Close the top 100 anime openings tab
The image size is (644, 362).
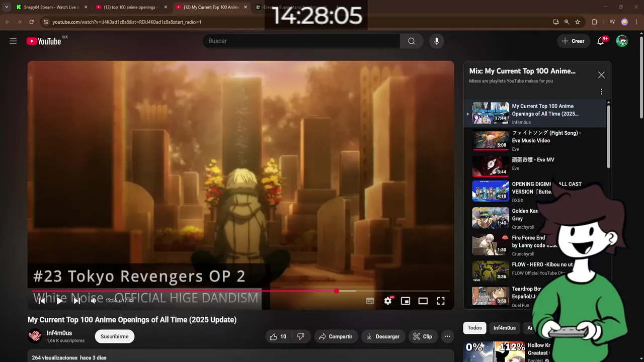[x=166, y=7]
